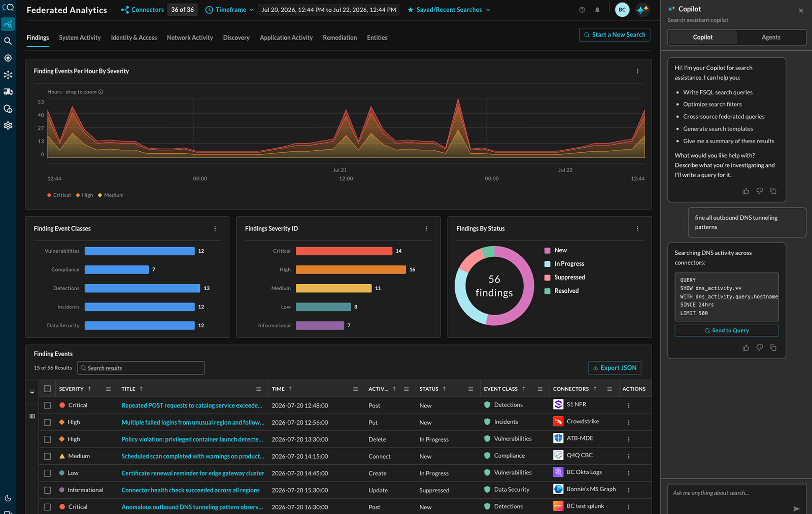Open the BC user avatar
The image size is (812, 514).
coord(622,10)
